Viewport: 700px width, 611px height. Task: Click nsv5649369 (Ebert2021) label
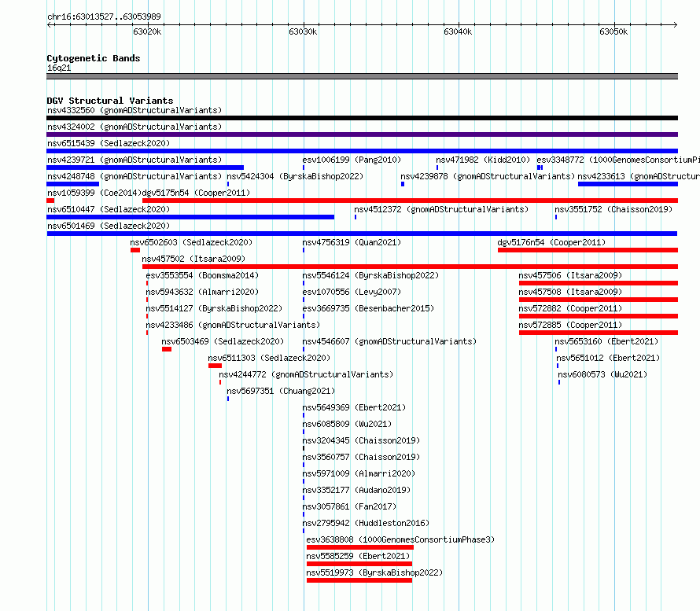point(354,407)
